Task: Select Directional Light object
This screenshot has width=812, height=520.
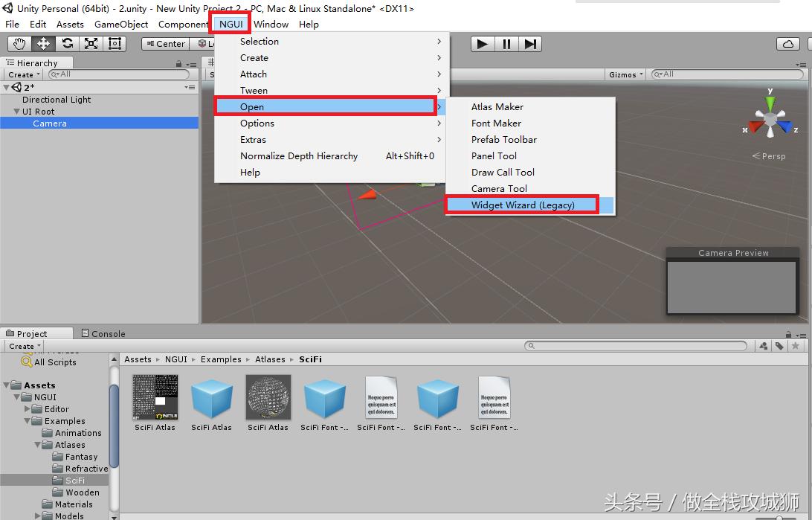Action: pyautogui.click(x=57, y=100)
